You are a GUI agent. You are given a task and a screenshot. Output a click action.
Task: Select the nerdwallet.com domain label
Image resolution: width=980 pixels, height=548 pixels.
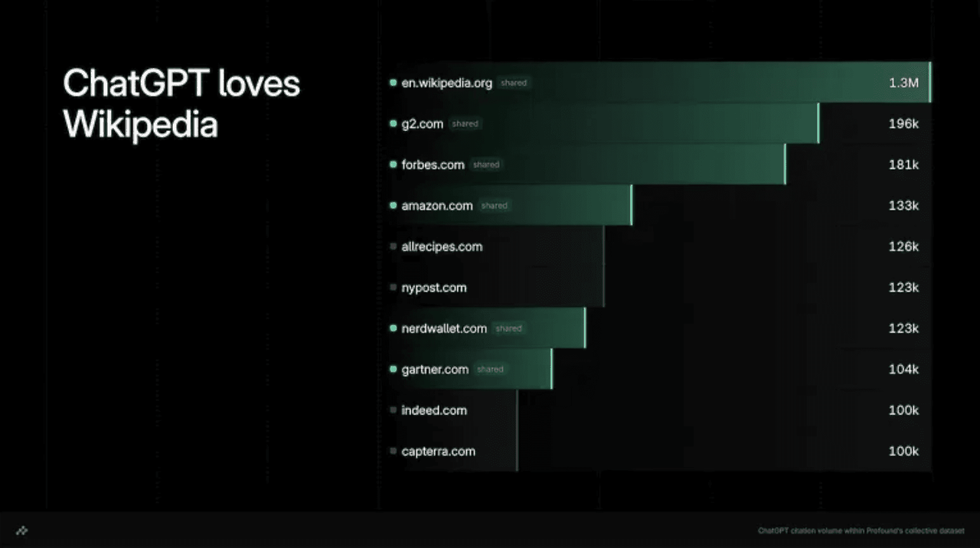444,328
